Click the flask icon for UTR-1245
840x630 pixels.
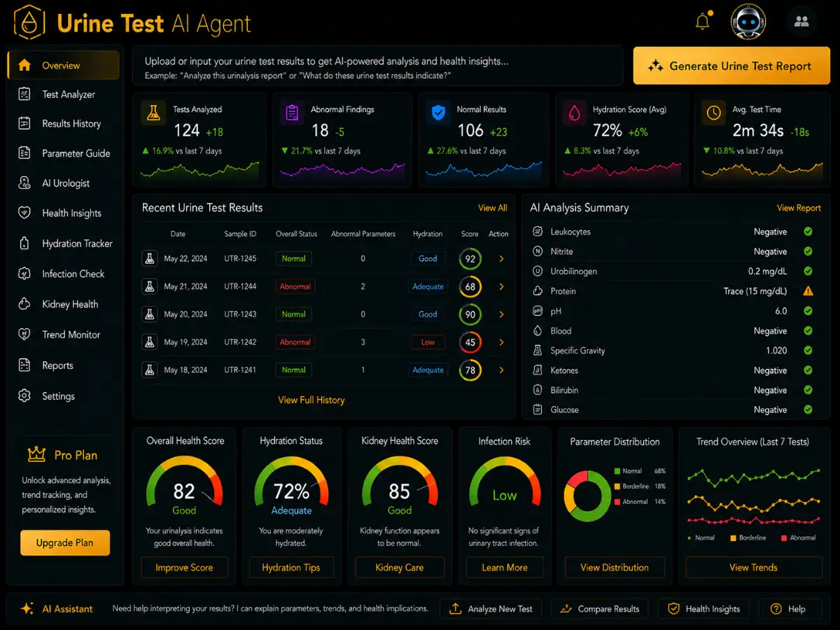click(x=149, y=258)
